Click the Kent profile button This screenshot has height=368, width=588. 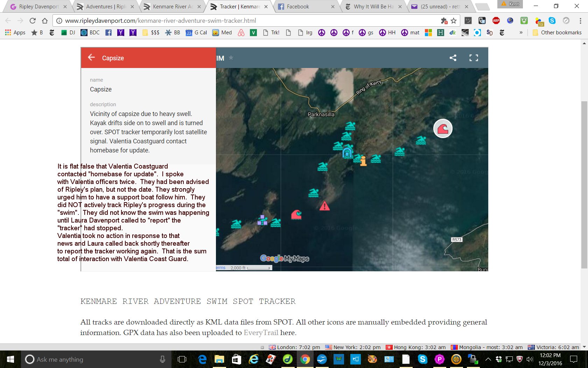(510, 4)
